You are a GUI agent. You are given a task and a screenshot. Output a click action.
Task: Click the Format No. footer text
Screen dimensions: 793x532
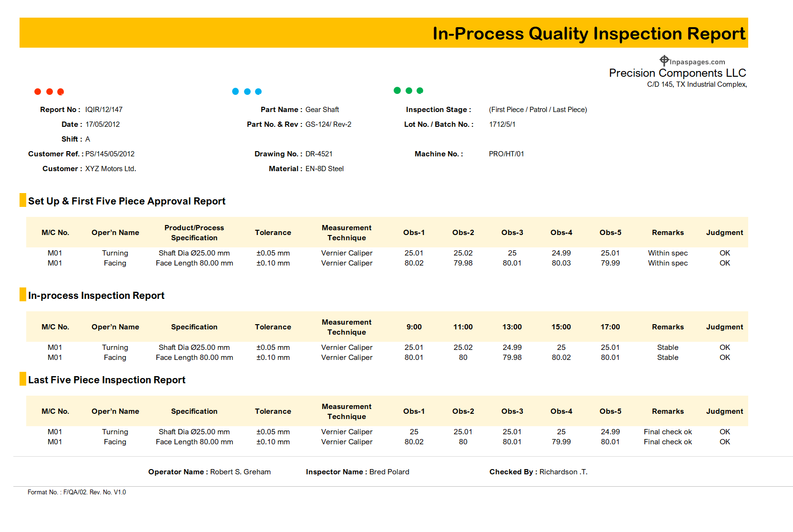pyautogui.click(x=77, y=492)
